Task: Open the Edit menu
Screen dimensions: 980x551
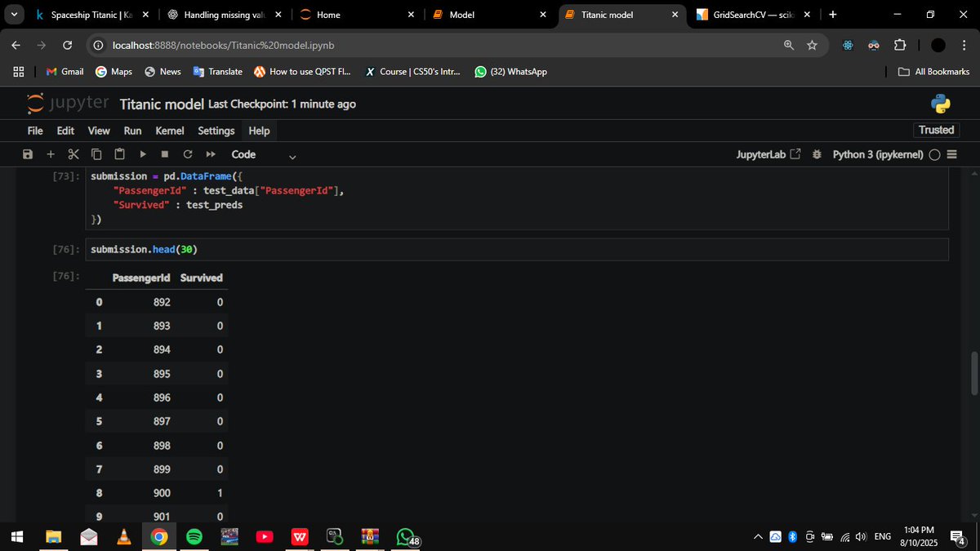Action: [65, 131]
